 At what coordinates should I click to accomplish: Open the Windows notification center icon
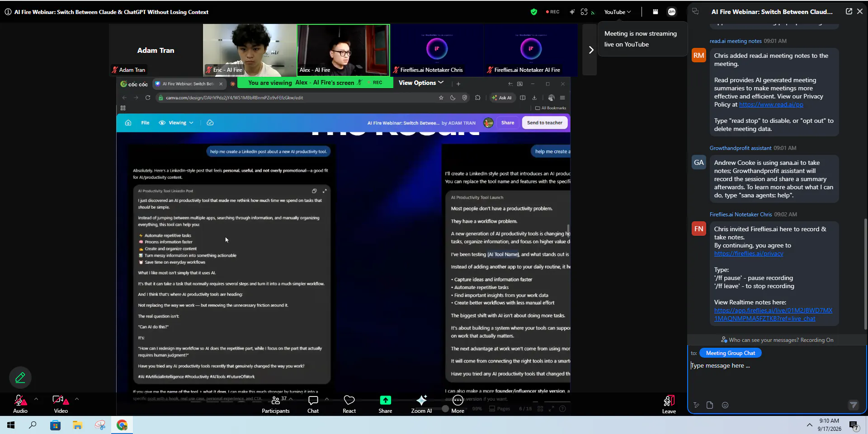(854, 425)
